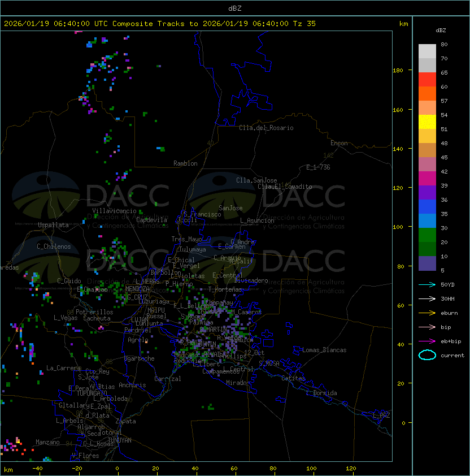Click the cyan 'current' ellipse symbol

427,355
